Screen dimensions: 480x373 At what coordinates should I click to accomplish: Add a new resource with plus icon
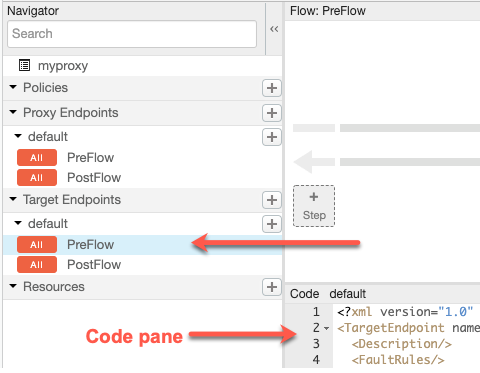pyautogui.click(x=272, y=287)
